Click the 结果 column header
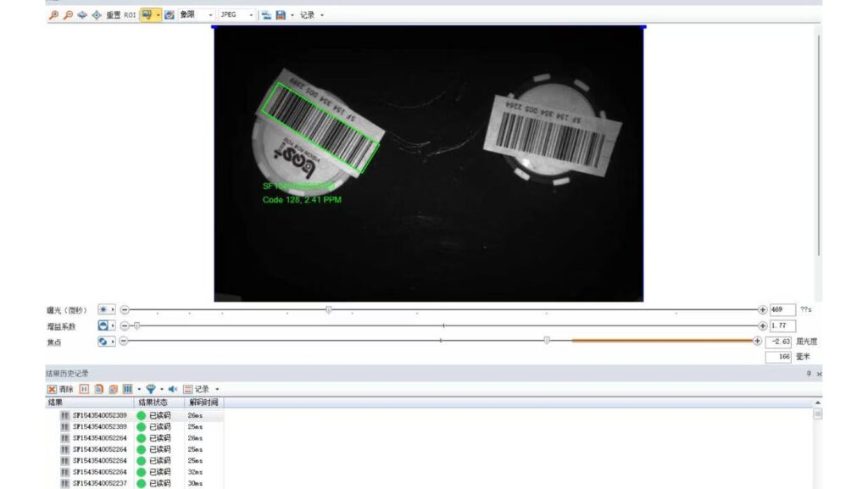This screenshot has height=489, width=868. (90, 403)
